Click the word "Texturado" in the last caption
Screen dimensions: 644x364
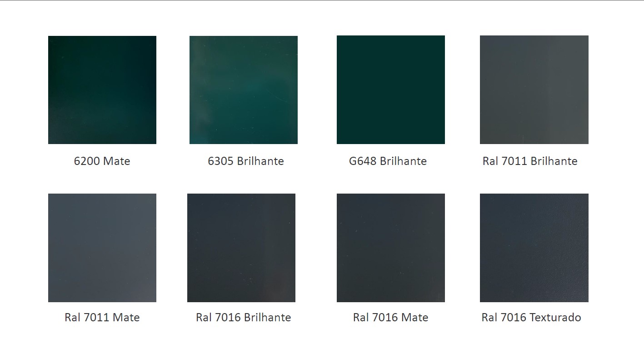(x=555, y=317)
